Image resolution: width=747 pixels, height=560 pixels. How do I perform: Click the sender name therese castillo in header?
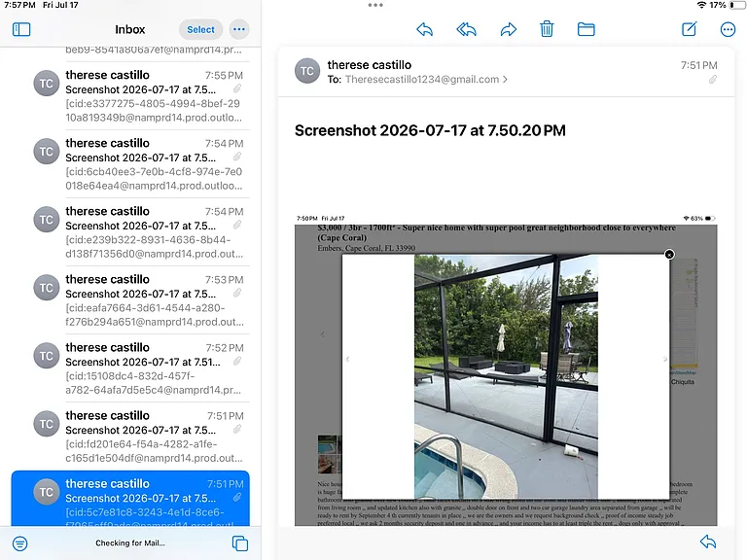click(370, 65)
